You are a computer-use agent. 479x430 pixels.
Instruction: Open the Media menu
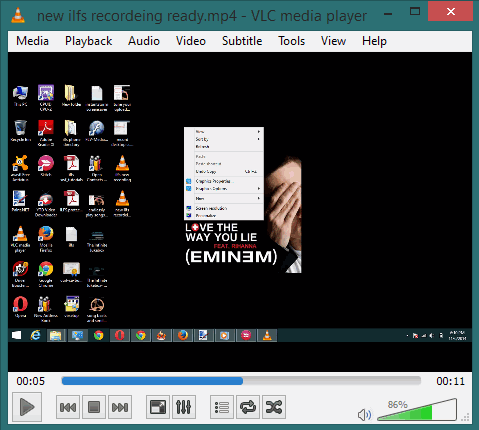[32, 41]
